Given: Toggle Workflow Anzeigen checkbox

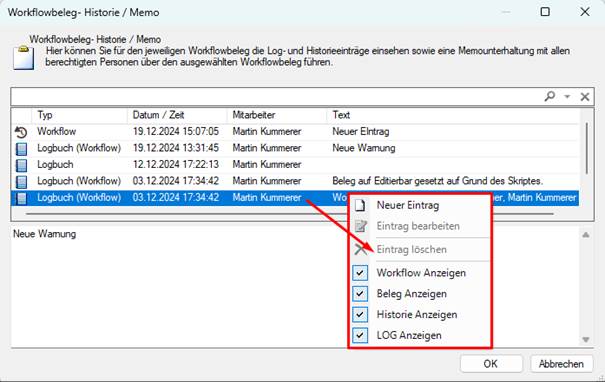Looking at the screenshot, I should (x=360, y=273).
